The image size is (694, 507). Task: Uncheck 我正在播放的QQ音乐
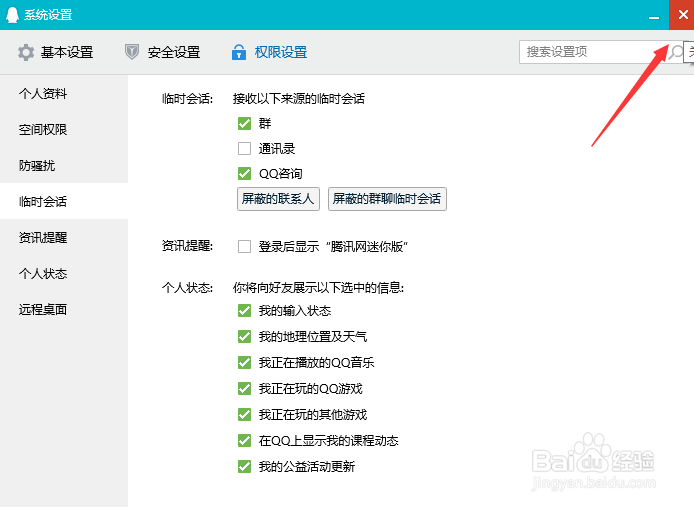click(x=244, y=363)
